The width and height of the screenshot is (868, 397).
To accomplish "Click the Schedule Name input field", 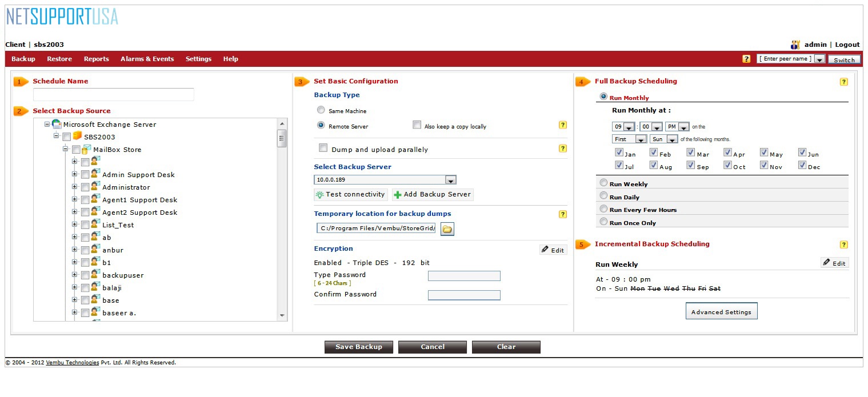I will 113,95.
